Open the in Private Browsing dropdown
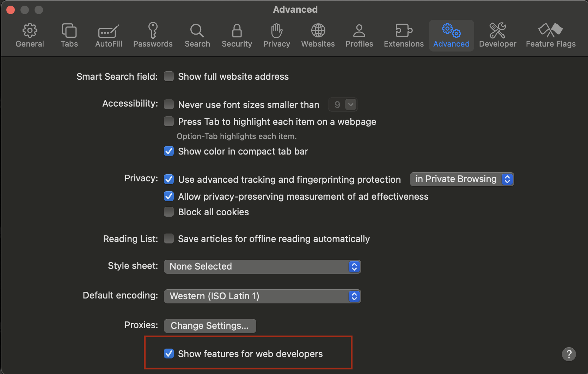The width and height of the screenshot is (588, 374). [462, 179]
